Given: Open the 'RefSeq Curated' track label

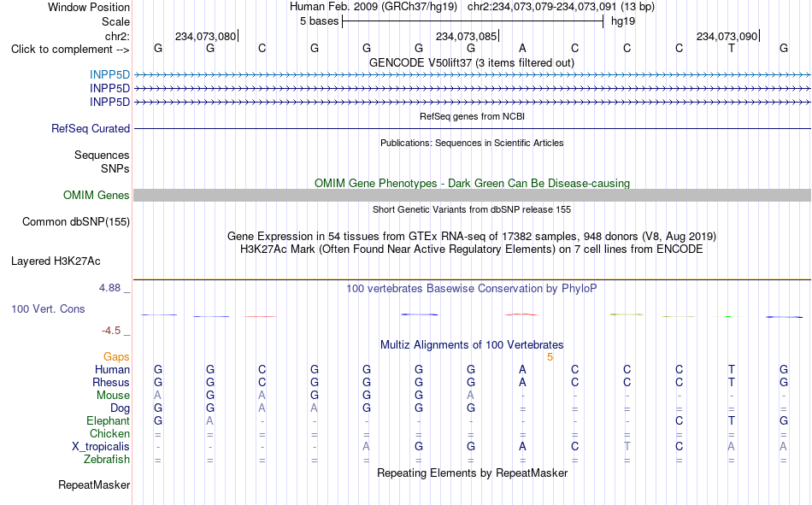Looking at the screenshot, I should [x=90, y=128].
